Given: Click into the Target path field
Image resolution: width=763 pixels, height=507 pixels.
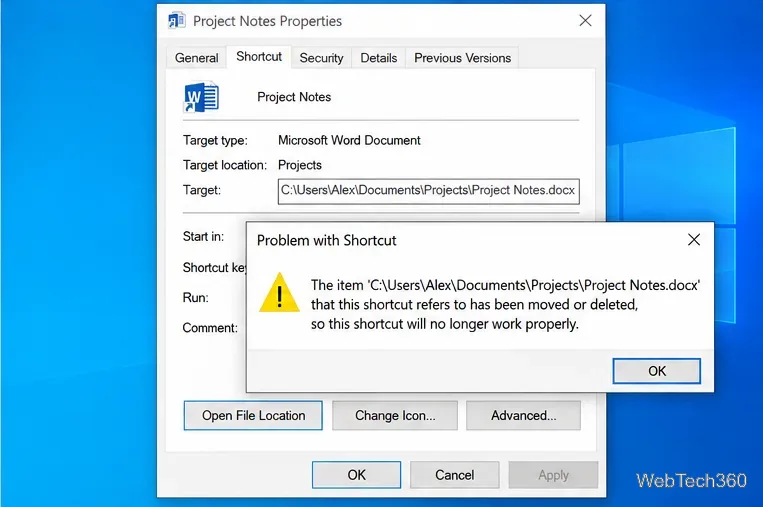Looking at the screenshot, I should point(428,191).
